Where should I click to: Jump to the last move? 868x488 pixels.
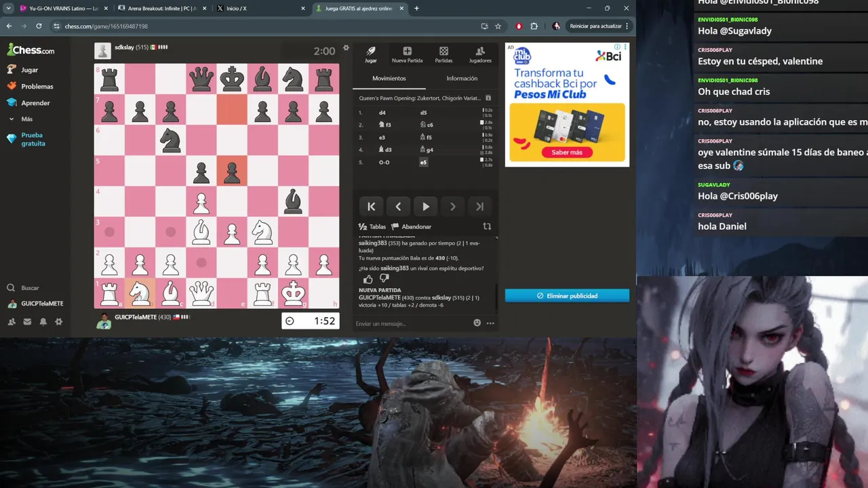point(480,207)
